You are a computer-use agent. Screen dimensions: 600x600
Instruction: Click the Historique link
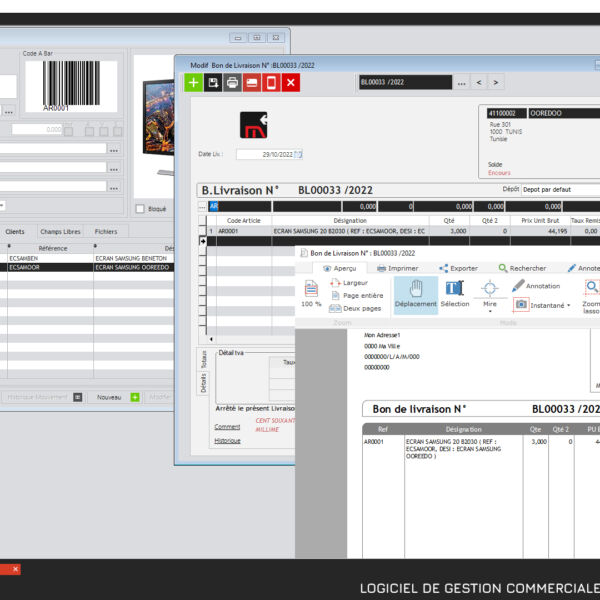pos(227,440)
